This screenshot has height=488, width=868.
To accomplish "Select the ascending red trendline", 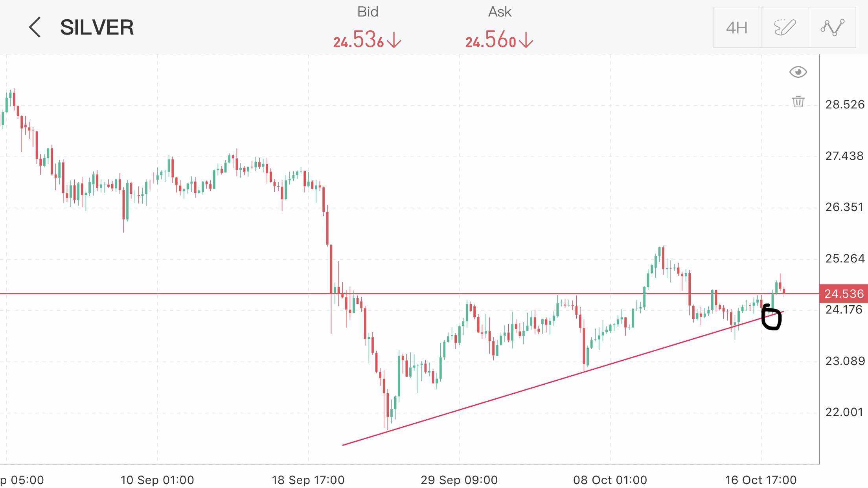I will click(x=511, y=393).
